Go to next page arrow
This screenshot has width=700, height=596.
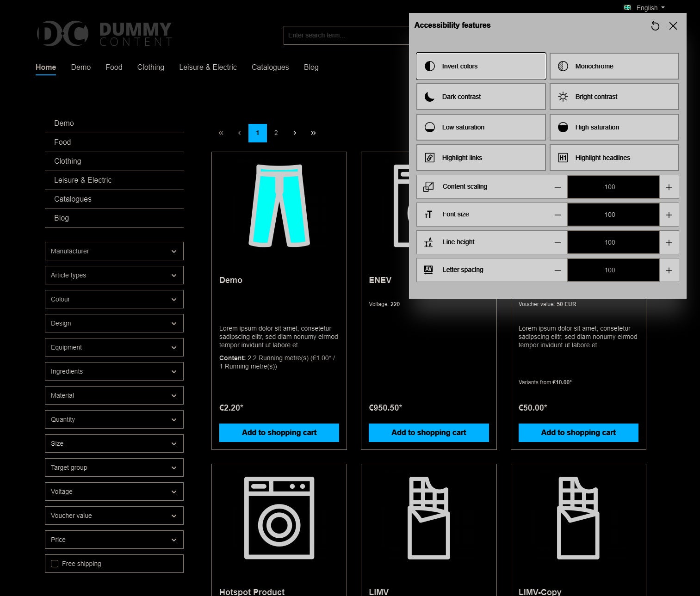point(295,133)
